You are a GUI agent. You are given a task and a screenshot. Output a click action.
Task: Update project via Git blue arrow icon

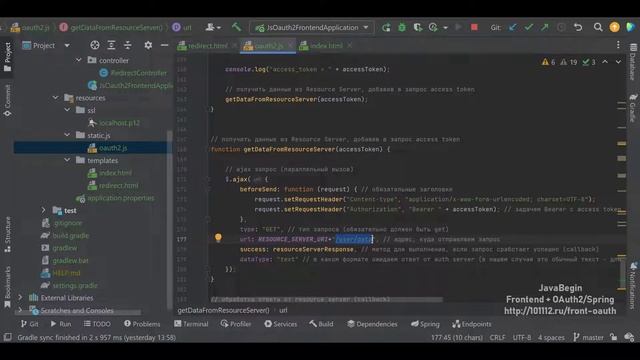513,27
